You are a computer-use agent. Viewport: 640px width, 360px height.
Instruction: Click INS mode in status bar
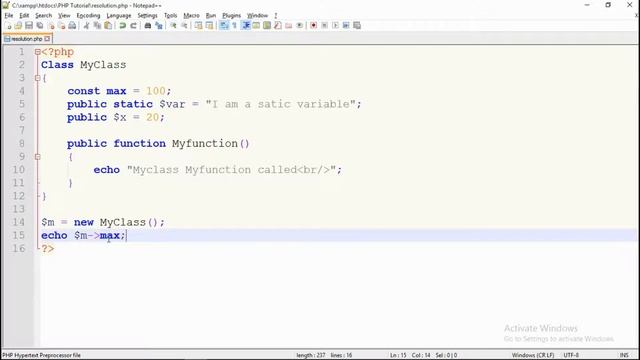pyautogui.click(x=624, y=355)
